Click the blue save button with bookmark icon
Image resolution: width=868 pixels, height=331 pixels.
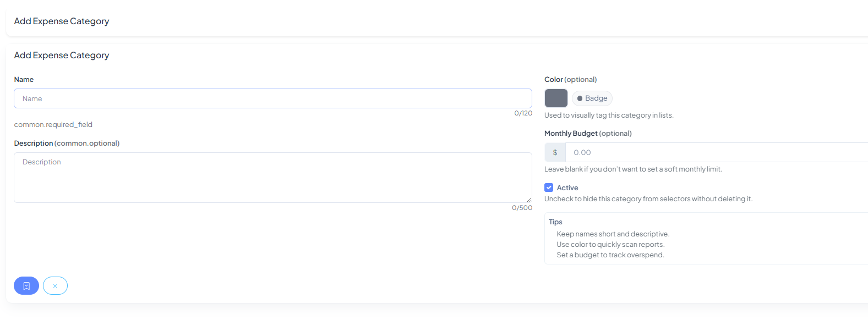pyautogui.click(x=26, y=286)
